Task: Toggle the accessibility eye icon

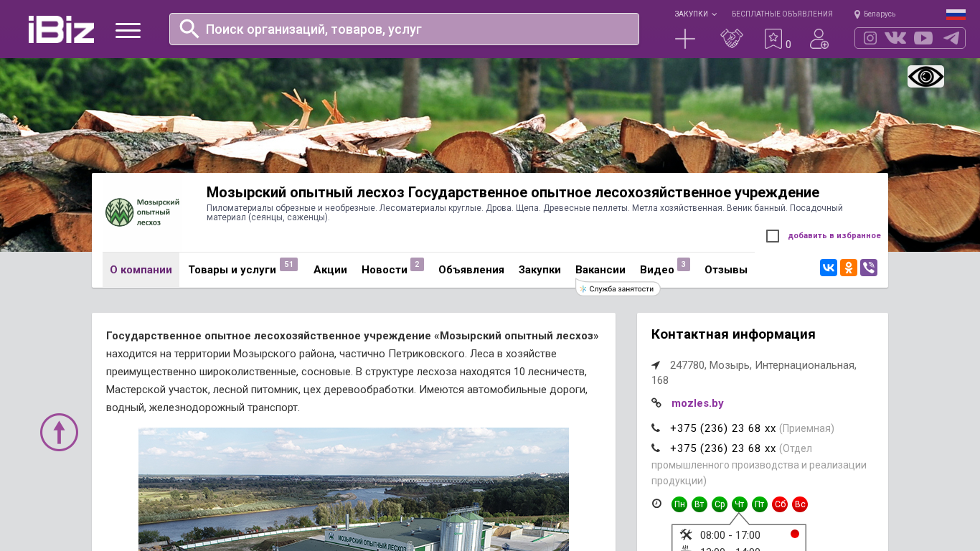Action: click(925, 76)
